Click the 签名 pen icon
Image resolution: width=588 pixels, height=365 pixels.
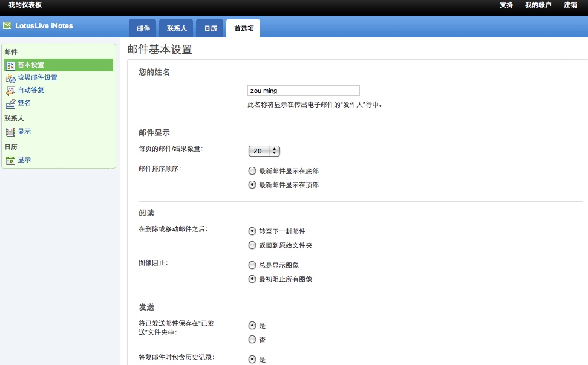pyautogui.click(x=10, y=103)
